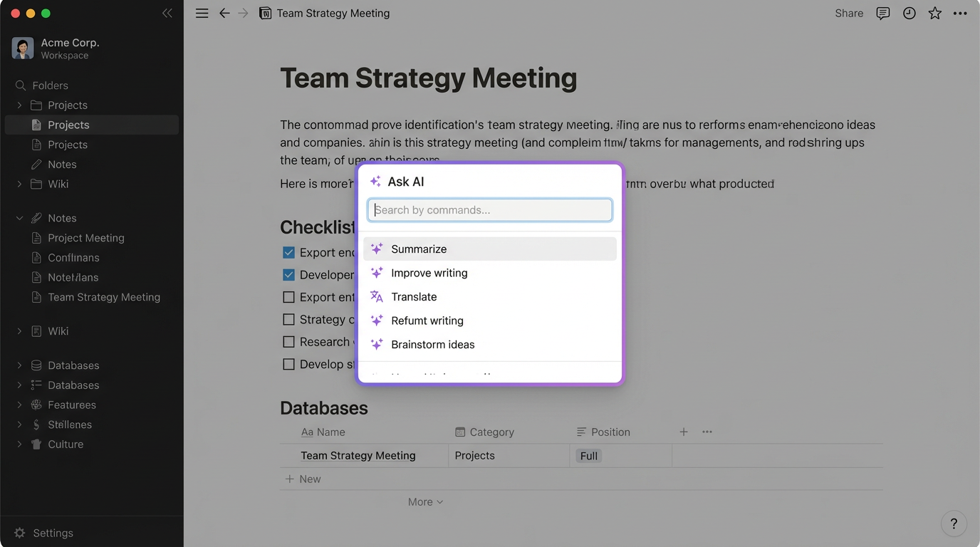
Task: Click the Help question mark button
Action: pyautogui.click(x=954, y=523)
